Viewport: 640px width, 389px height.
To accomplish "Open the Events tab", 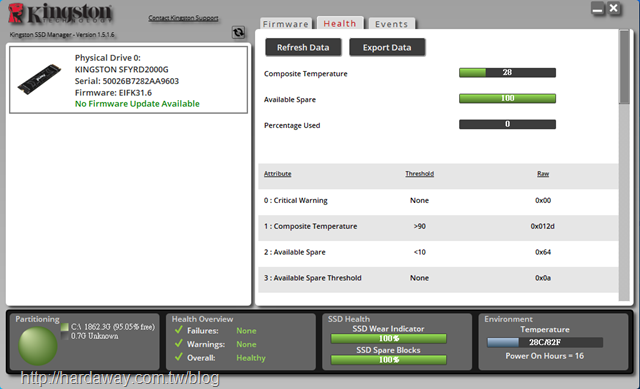I will (x=391, y=24).
